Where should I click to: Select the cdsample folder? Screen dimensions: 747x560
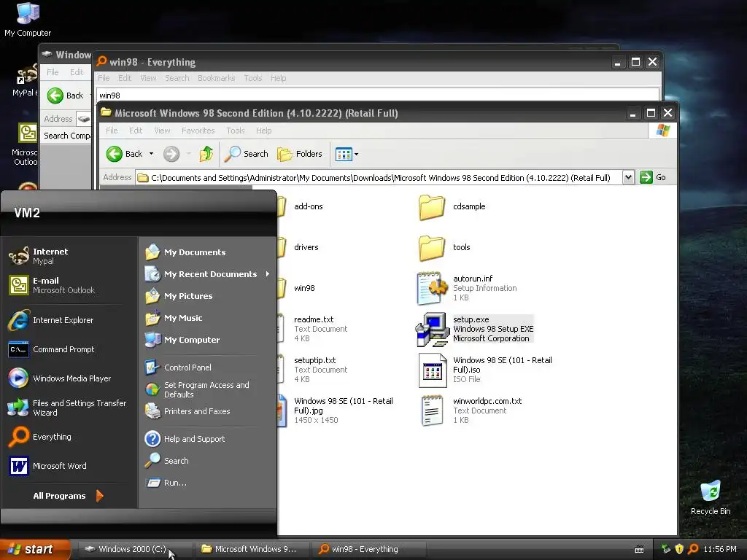(452, 206)
